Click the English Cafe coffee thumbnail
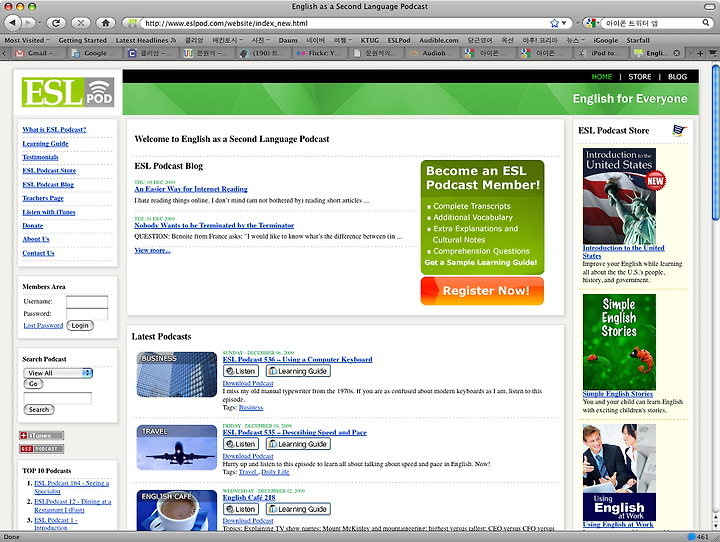This screenshot has height=542, width=720. point(177,511)
